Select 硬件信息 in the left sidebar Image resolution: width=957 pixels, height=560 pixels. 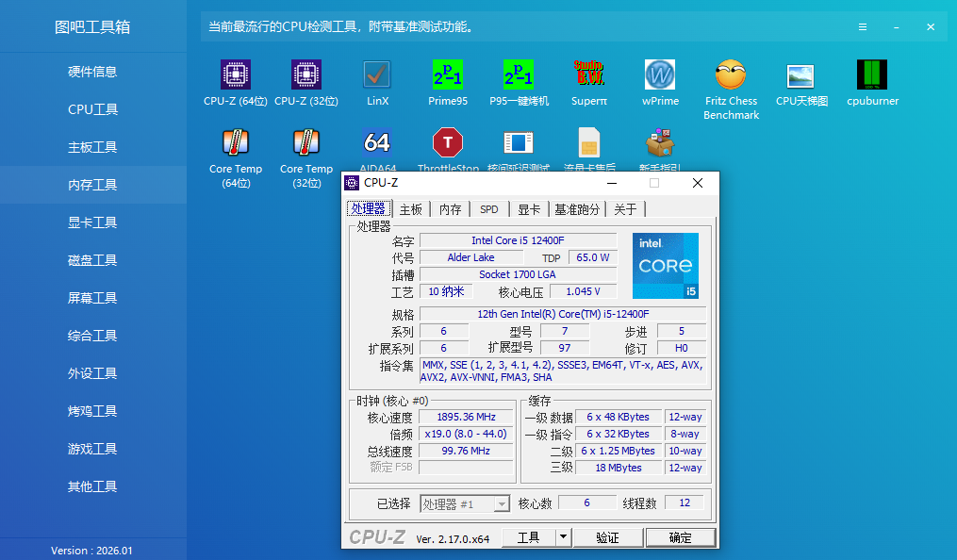92,72
